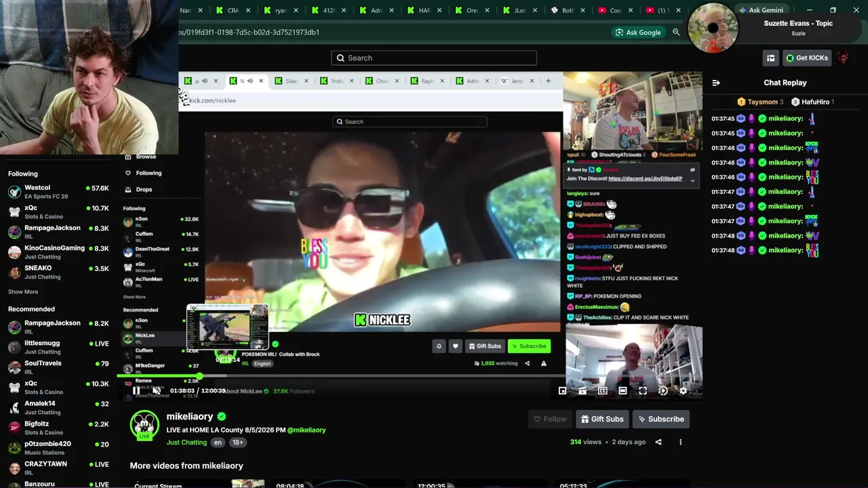Close the 'Adri' browser tab
Image resolution: width=868 pixels, height=488 pixels.
pyautogui.click(x=392, y=10)
